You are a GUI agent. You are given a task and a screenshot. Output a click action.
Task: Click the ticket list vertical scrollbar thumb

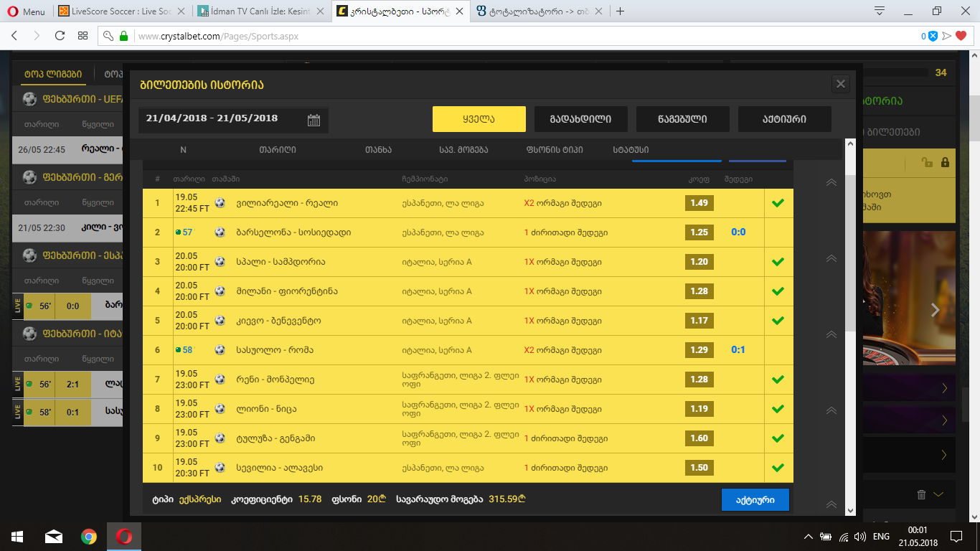850,253
